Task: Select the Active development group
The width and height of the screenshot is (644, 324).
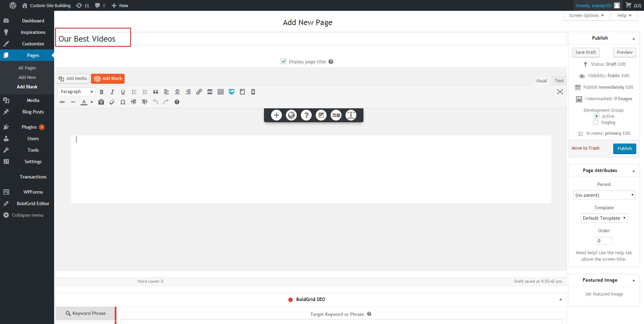Action: 597,116
